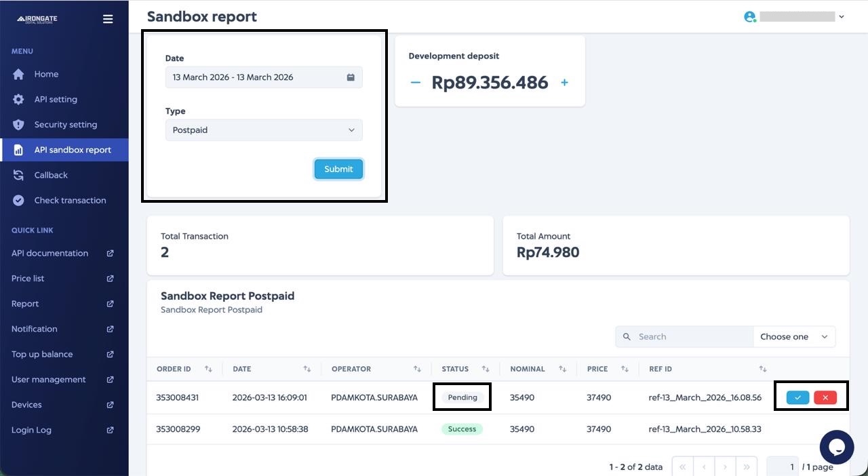Open the Price list quick link
This screenshot has width=868, height=476.
tap(109, 278)
